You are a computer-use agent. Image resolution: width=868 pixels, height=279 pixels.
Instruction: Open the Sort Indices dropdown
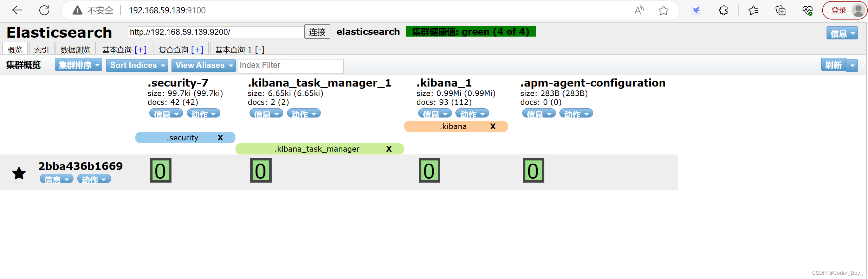(x=137, y=65)
